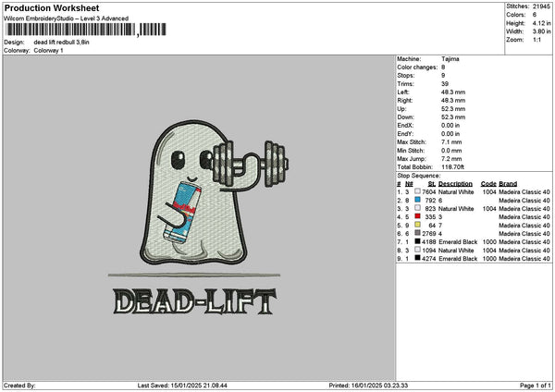The image size is (555, 392).
Task: Click the blue swatch in stop row 2
Action: [418, 200]
